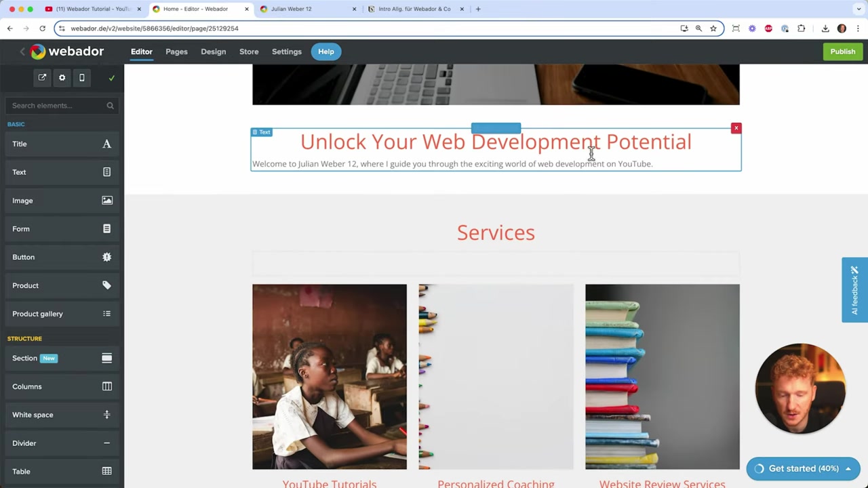Open browser downloads icon

(825, 28)
